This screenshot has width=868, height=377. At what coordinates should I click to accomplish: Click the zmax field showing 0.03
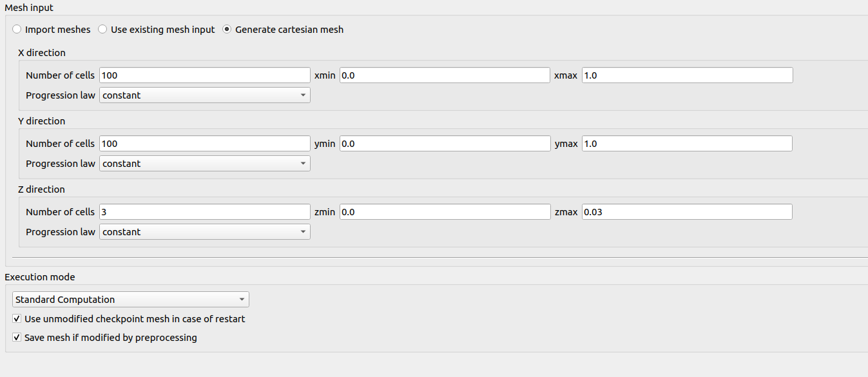tap(687, 212)
